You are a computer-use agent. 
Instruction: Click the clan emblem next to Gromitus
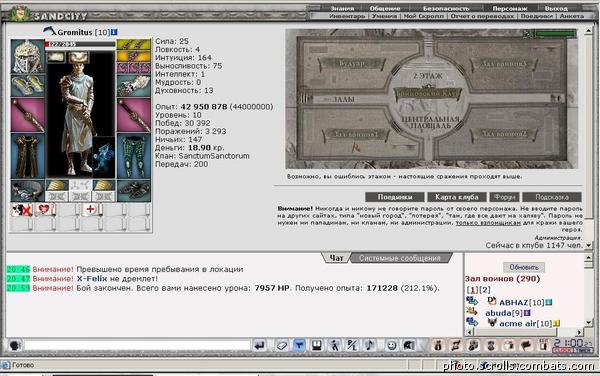(x=49, y=31)
